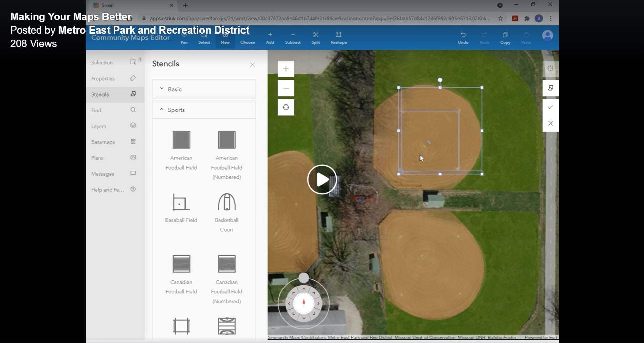Click the rotation handle above selection box

(x=440, y=80)
